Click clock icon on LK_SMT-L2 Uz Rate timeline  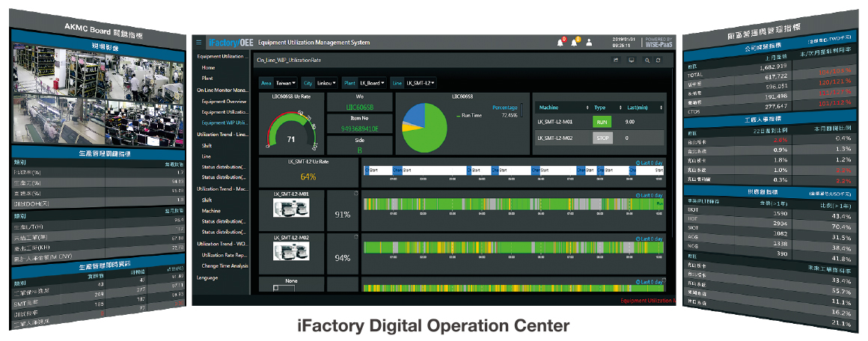(x=638, y=163)
